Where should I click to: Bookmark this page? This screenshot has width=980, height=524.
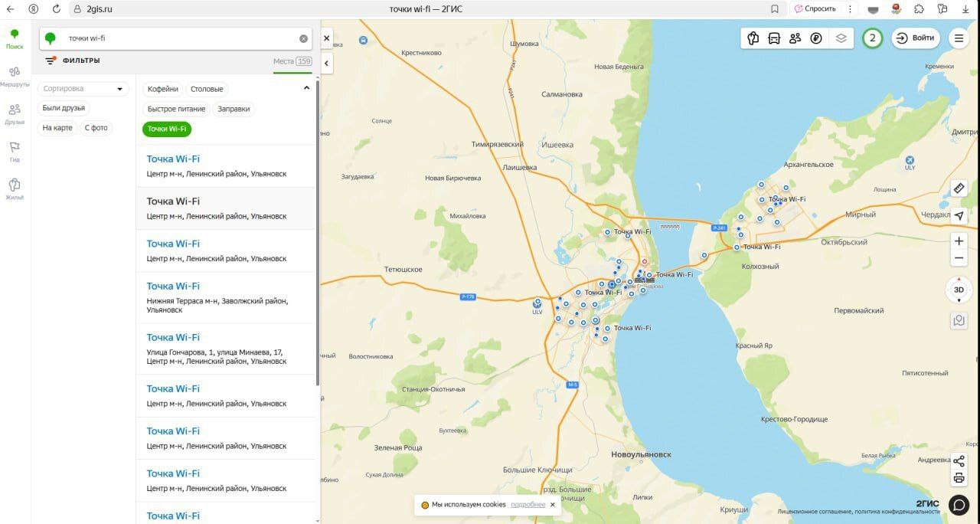775,9
